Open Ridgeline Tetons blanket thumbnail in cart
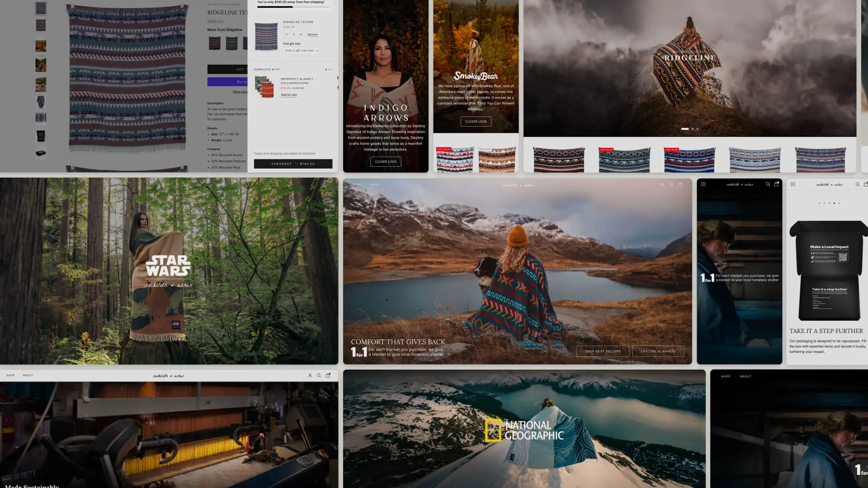The image size is (868, 488). [266, 36]
